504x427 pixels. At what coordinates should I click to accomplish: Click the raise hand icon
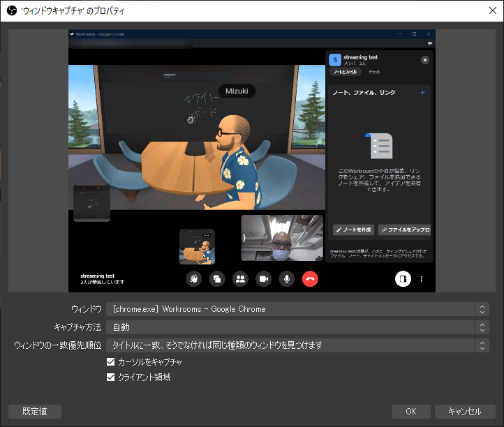pyautogui.click(x=193, y=278)
